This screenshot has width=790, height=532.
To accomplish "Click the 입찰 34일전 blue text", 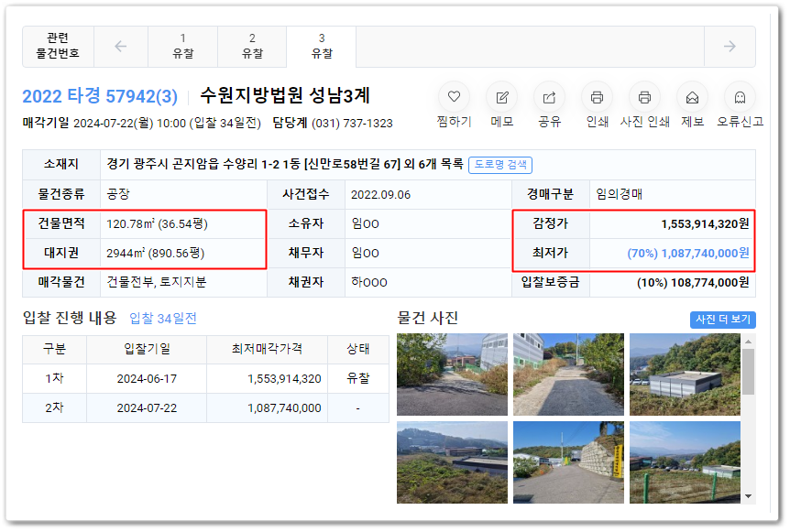I will [x=163, y=319].
